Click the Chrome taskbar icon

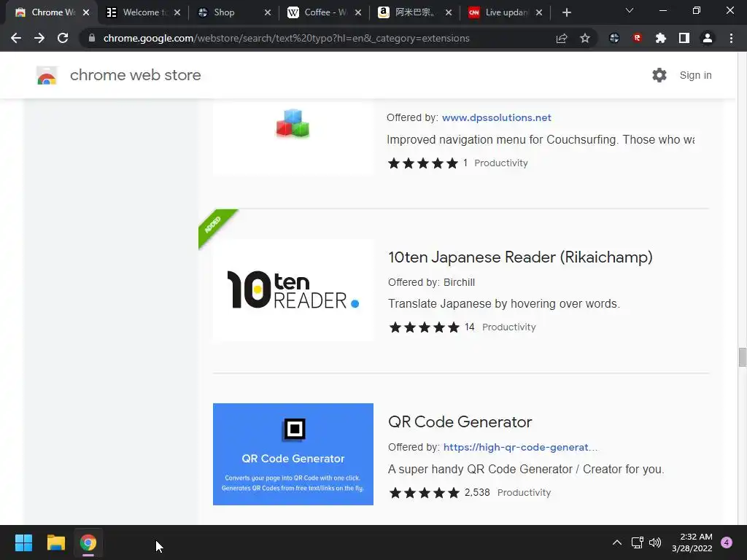(88, 542)
